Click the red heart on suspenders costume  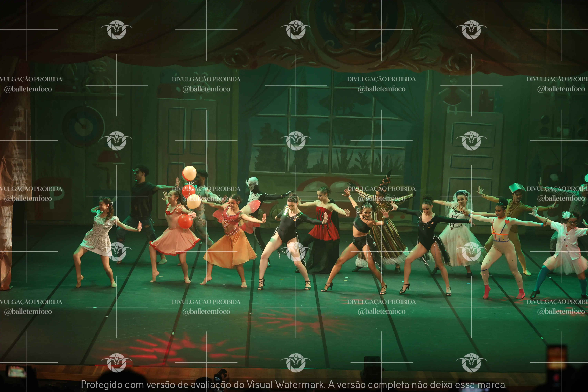507,221
